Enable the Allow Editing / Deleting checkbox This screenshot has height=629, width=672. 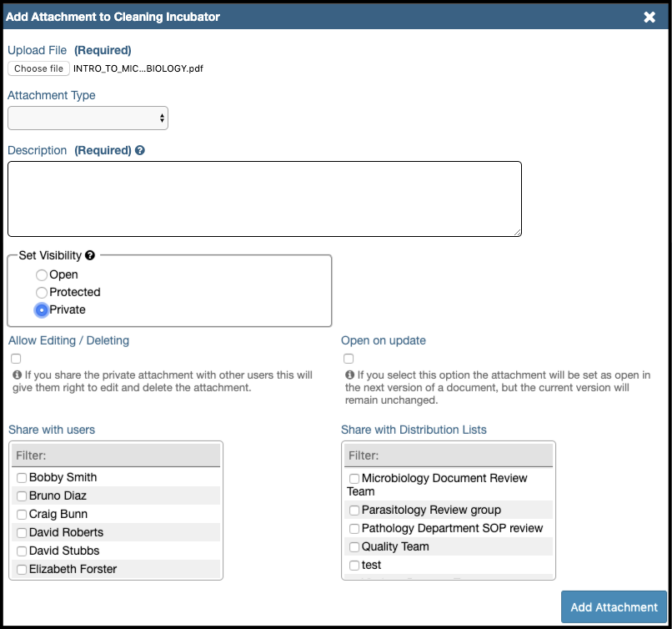16,359
